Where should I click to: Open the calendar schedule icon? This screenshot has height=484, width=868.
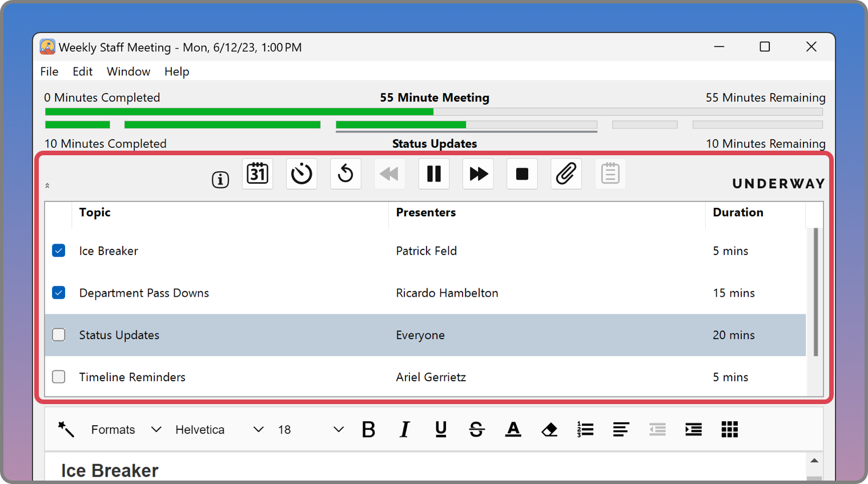258,174
